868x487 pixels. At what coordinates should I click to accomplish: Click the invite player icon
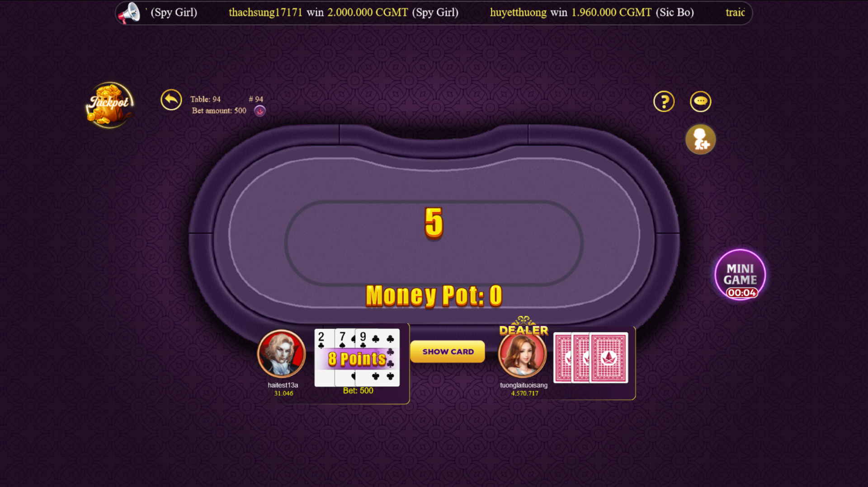(700, 139)
